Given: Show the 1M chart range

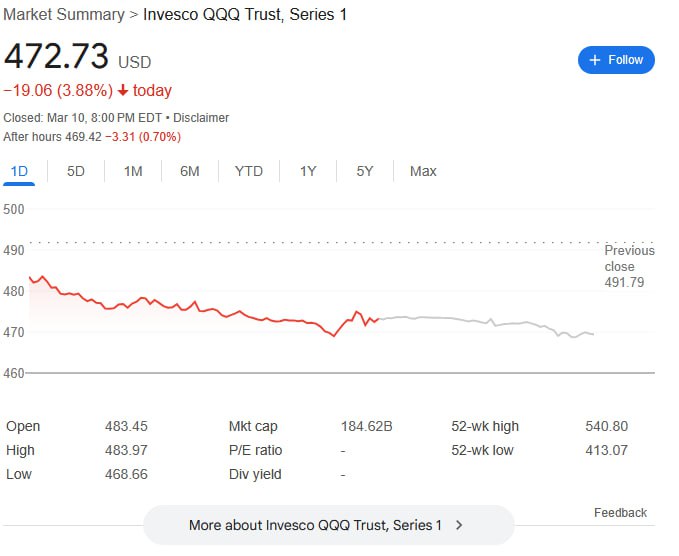Looking at the screenshot, I should point(133,171).
